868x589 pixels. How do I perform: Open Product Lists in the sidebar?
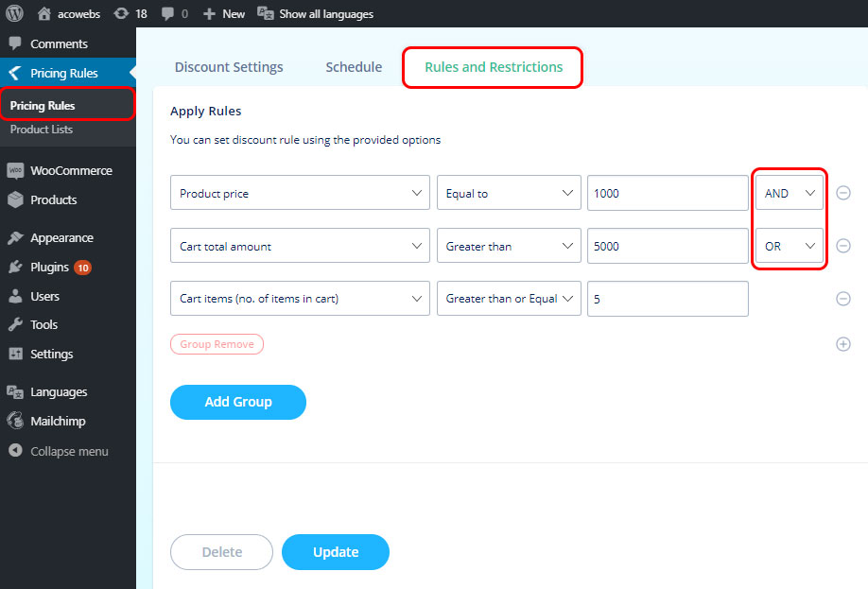[42, 130]
